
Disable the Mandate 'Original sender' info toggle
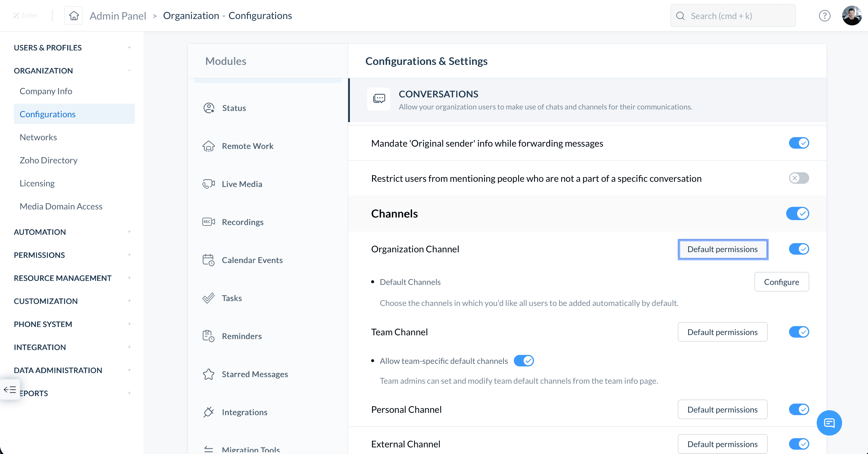click(x=799, y=143)
